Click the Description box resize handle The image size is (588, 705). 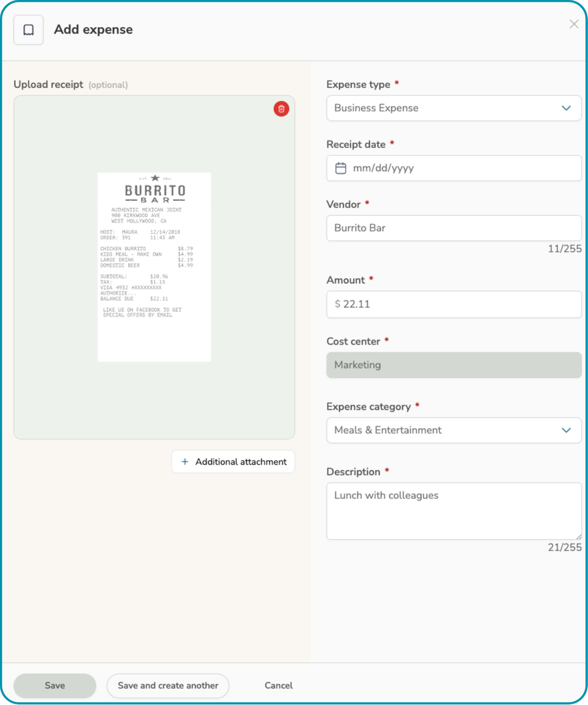pyautogui.click(x=578, y=536)
